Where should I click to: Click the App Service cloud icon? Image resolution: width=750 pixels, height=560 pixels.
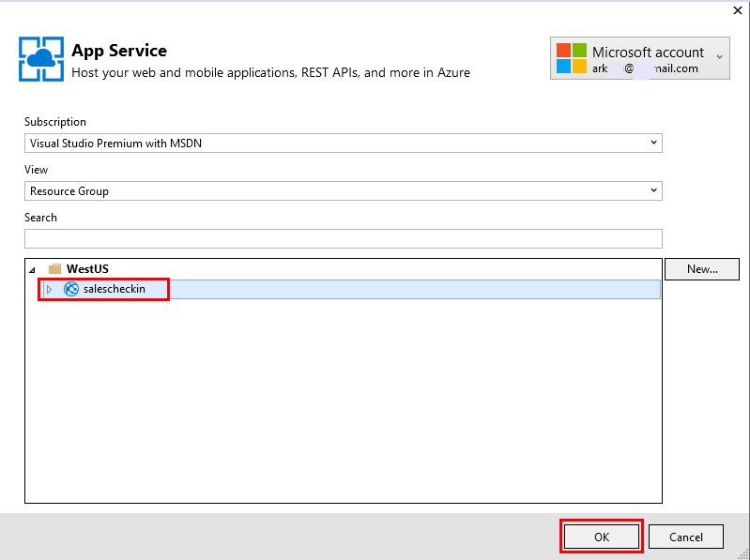[x=41, y=59]
